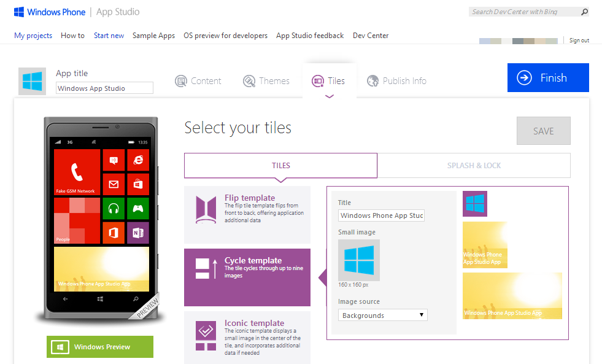Click the medium yellow tile preview
Viewport: 602px width, 364px height.
tap(485, 244)
